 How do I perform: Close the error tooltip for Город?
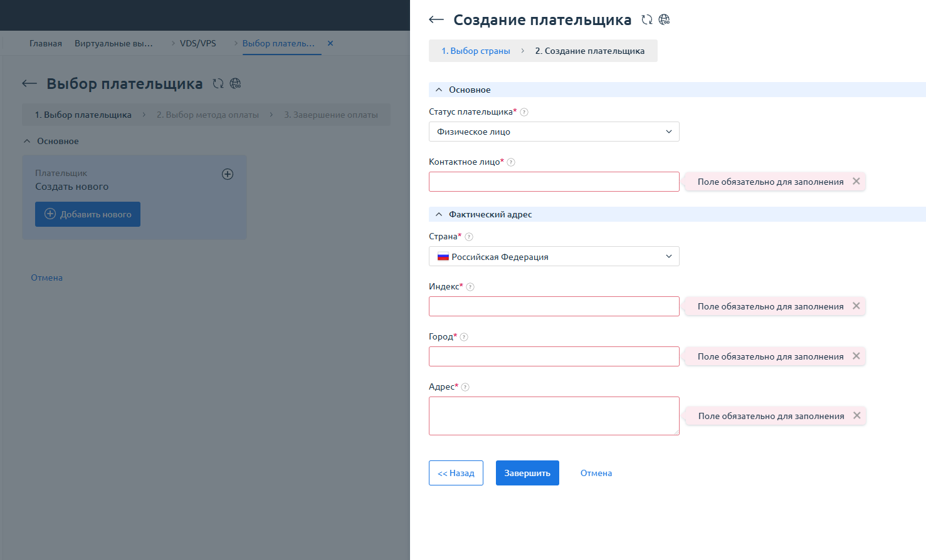856,356
